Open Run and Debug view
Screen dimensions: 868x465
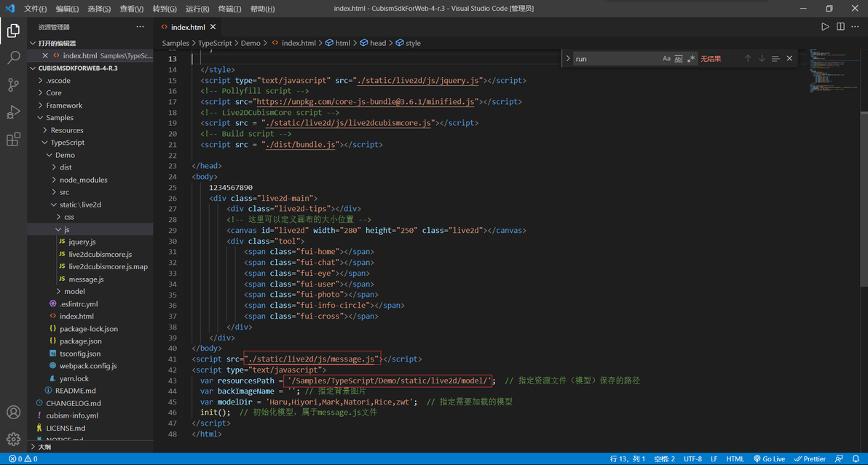(x=13, y=111)
